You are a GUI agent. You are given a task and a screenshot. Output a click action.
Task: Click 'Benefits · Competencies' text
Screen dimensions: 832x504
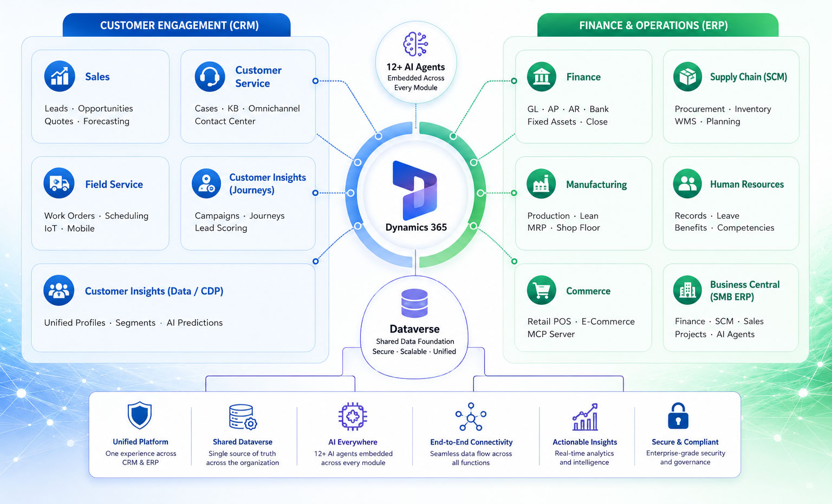[x=724, y=228]
